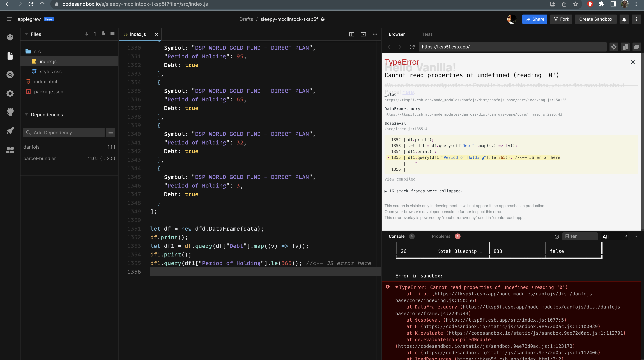Expand the 16 collapsed stack frames
Screen dimensions: 644x360
click(424, 191)
